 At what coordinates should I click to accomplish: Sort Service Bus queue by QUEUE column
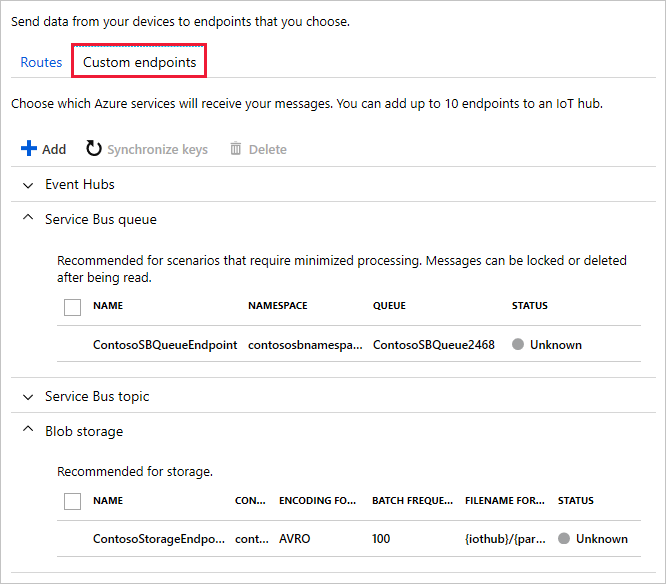389,306
